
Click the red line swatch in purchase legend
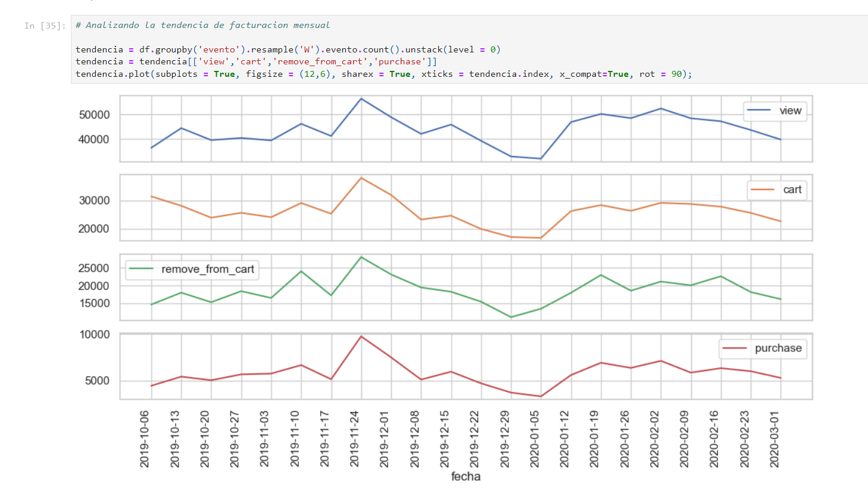coord(735,348)
